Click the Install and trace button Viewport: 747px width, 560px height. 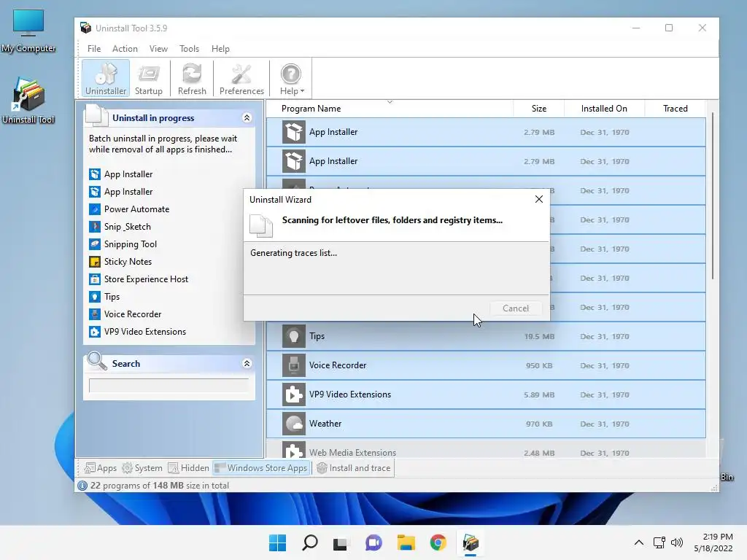coord(354,468)
